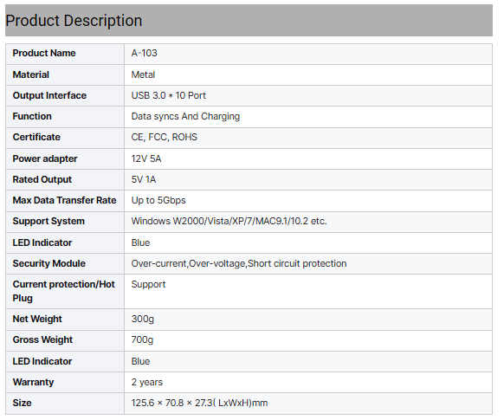Select the 300g net weight value
Screen dimensions: 504x420
click(x=143, y=319)
